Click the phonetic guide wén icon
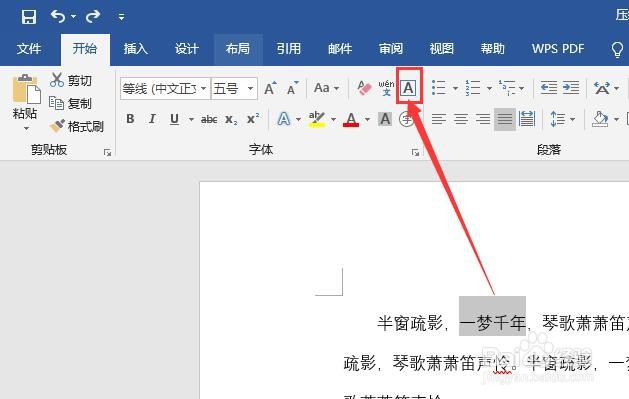Screen dimensions: 629x399 386,88
